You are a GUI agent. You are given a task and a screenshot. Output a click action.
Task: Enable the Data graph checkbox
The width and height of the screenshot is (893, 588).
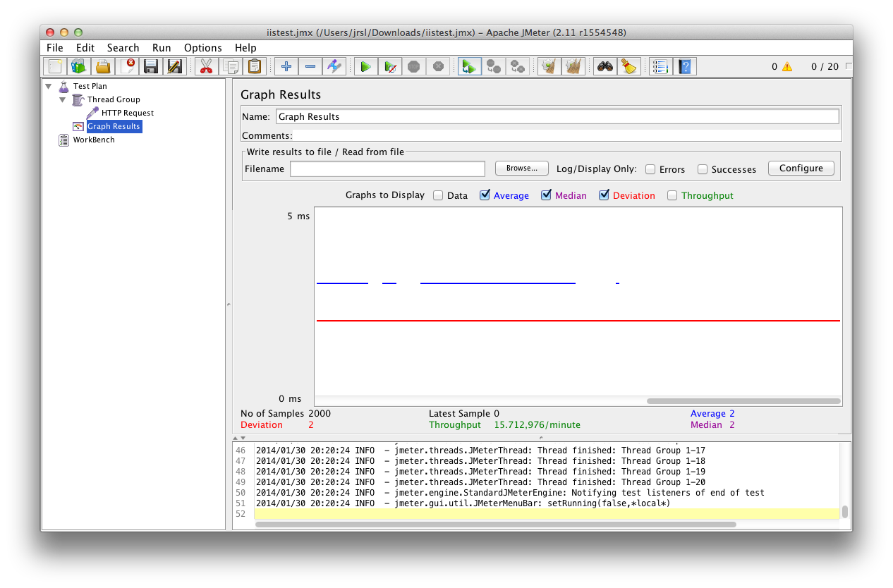point(438,195)
